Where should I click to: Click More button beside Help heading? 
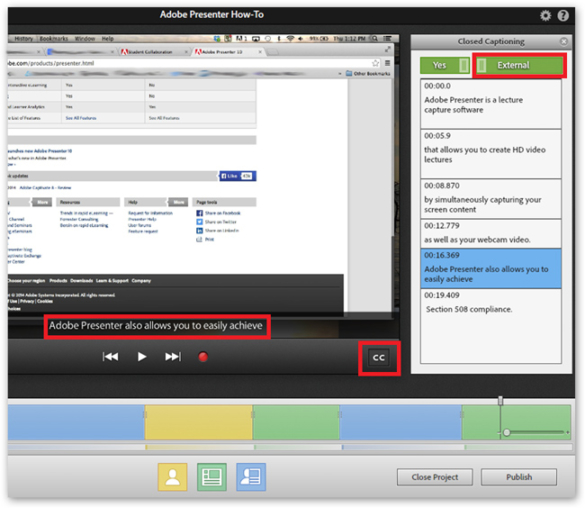pyautogui.click(x=178, y=202)
